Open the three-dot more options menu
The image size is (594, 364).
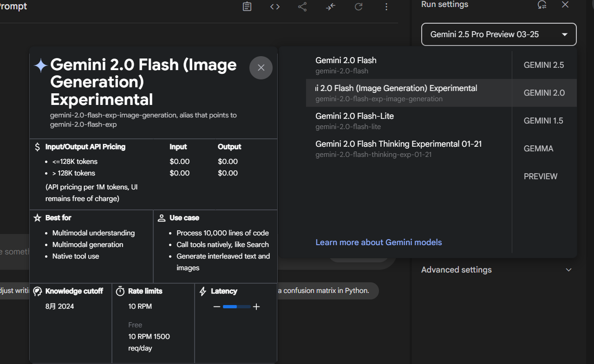[386, 6]
